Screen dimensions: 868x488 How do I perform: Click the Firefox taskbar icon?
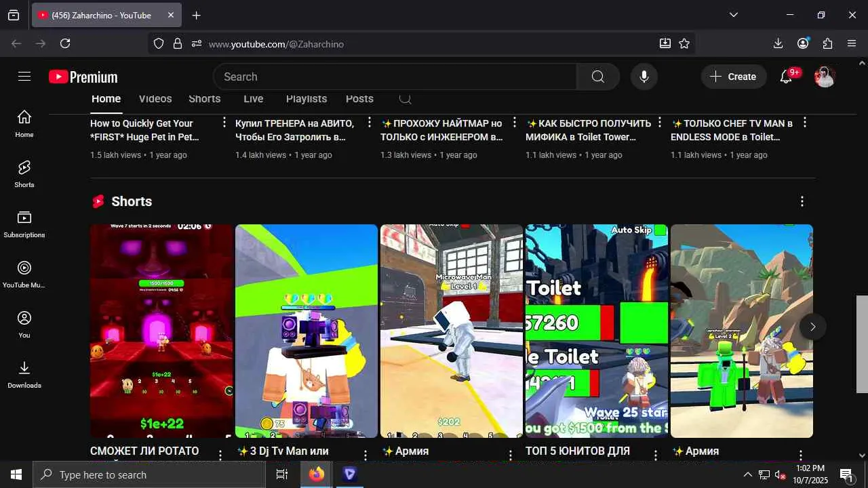coord(317,474)
